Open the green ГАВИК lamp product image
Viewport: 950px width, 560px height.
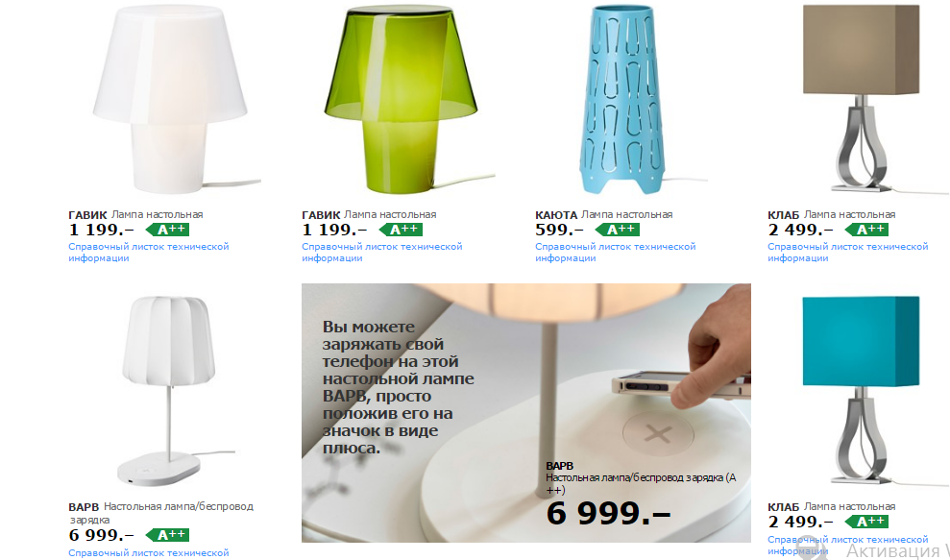point(408,99)
